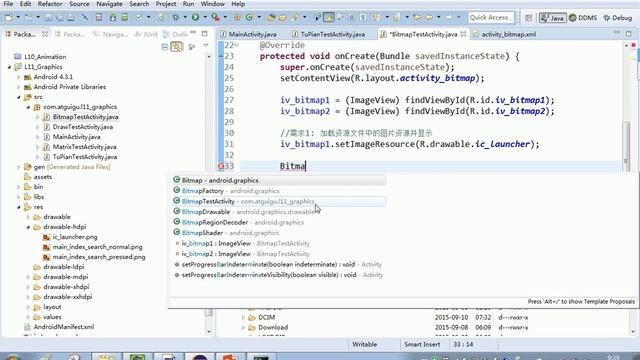The width and height of the screenshot is (640, 360).
Task: Click the Open Type toolbar icon
Action: point(271,17)
